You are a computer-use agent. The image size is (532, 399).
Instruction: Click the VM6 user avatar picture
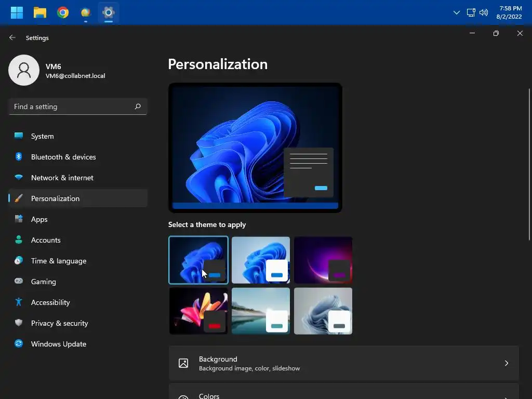[24, 70]
